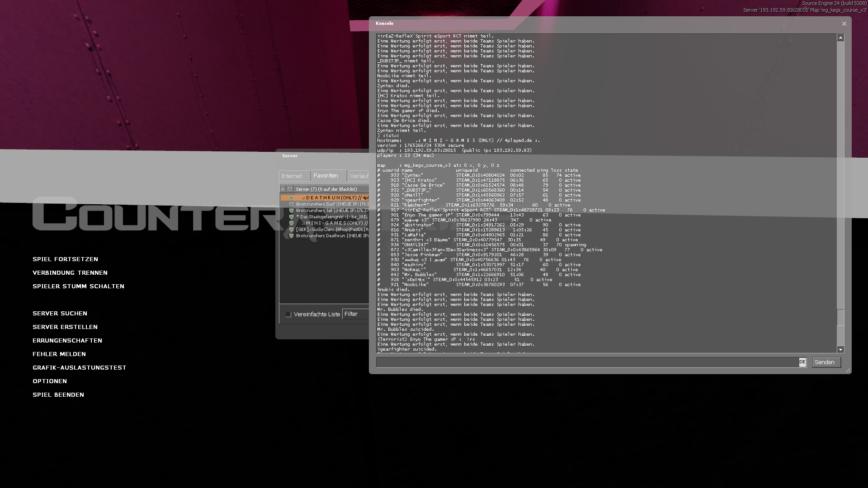868x488 pixels.
Task: Open Errungenschaften menu entry
Action: point(67,340)
